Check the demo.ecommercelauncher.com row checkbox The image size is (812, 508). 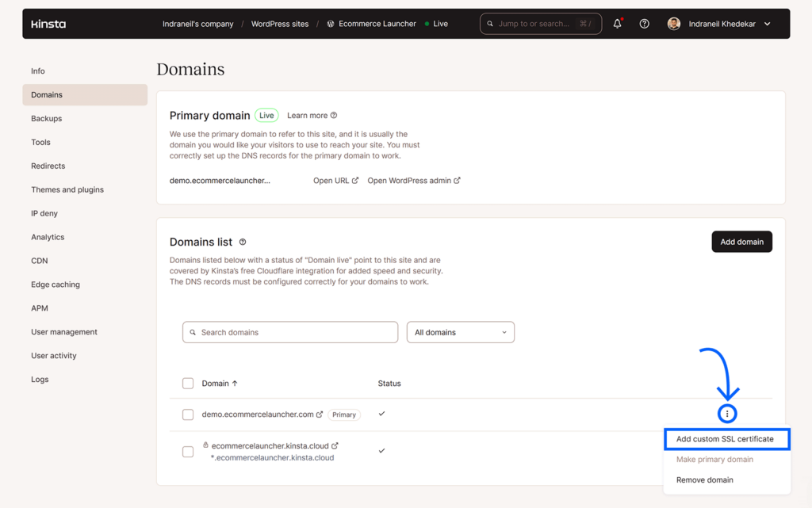coord(188,415)
